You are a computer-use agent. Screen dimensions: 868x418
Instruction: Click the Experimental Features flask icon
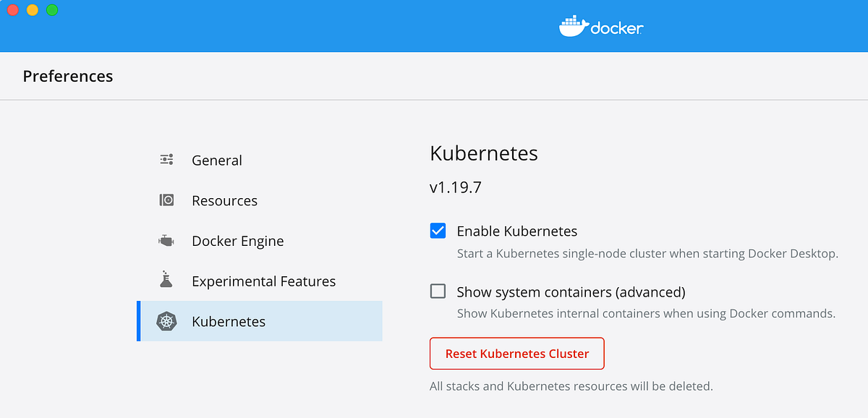(166, 280)
